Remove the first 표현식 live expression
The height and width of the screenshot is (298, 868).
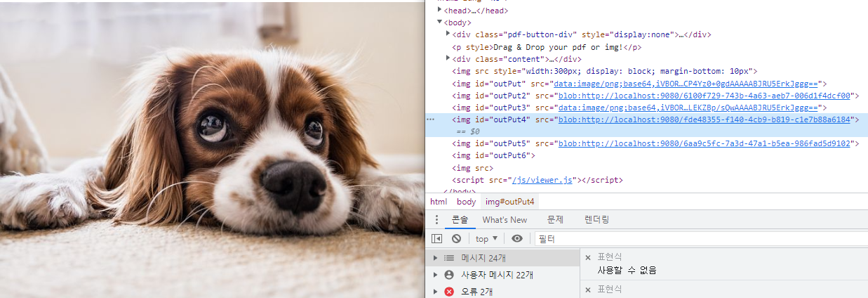[588, 257]
